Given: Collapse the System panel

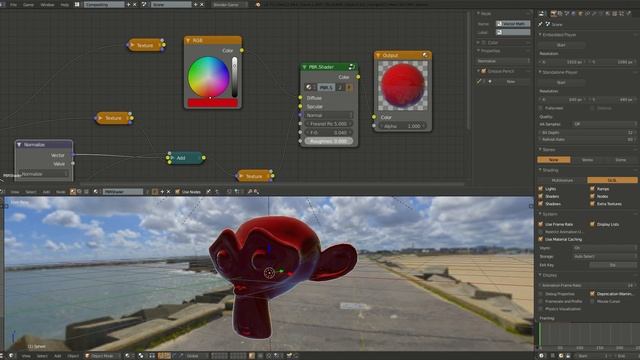Looking at the screenshot, I should coord(540,214).
